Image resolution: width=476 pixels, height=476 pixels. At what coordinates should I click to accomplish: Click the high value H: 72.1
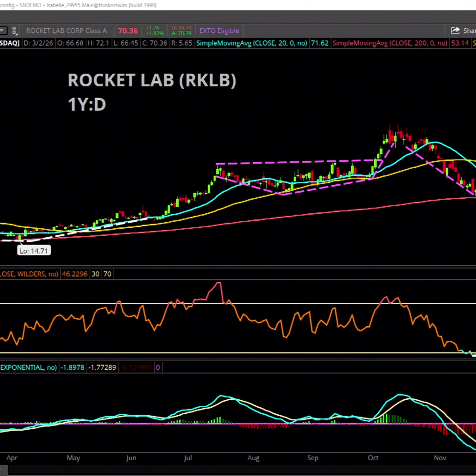coord(98,43)
